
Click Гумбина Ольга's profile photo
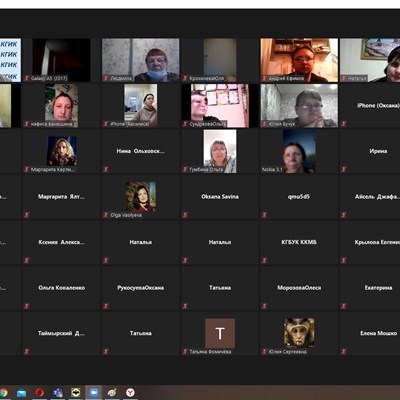point(220,151)
